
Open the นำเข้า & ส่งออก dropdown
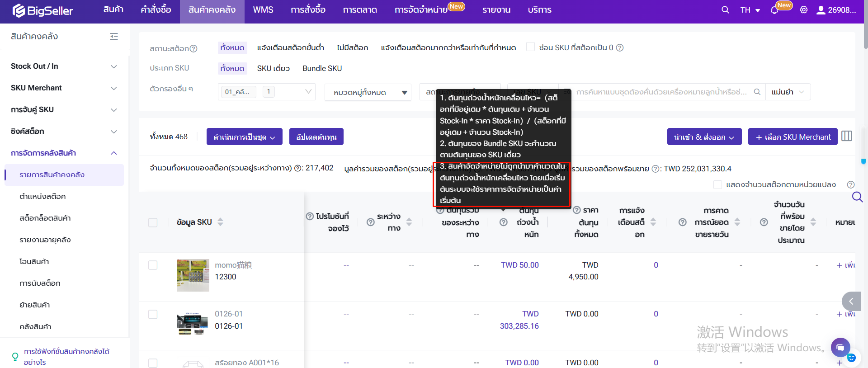(x=704, y=137)
